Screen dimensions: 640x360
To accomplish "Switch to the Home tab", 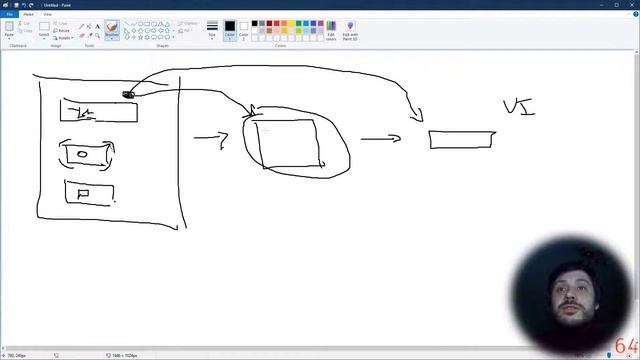I will pos(29,14).
